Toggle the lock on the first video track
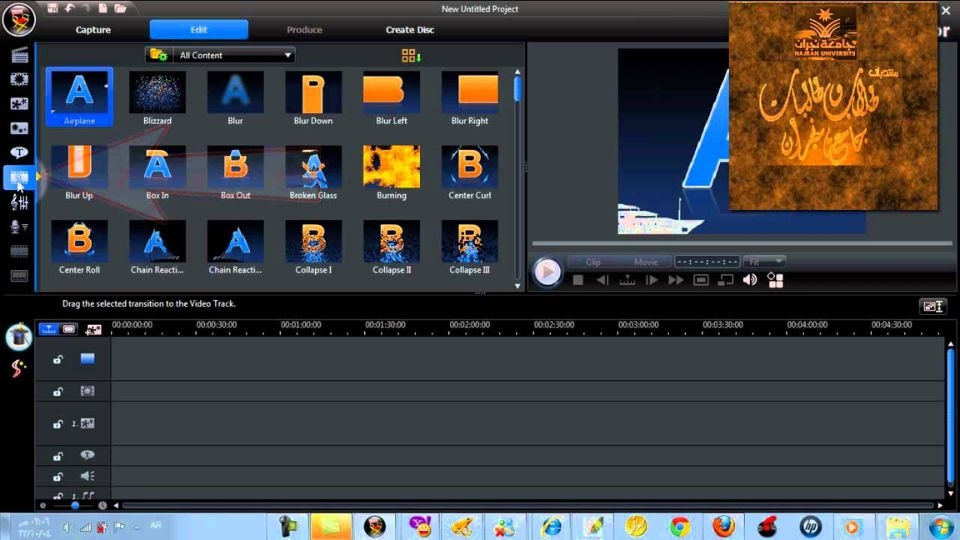 (58, 360)
